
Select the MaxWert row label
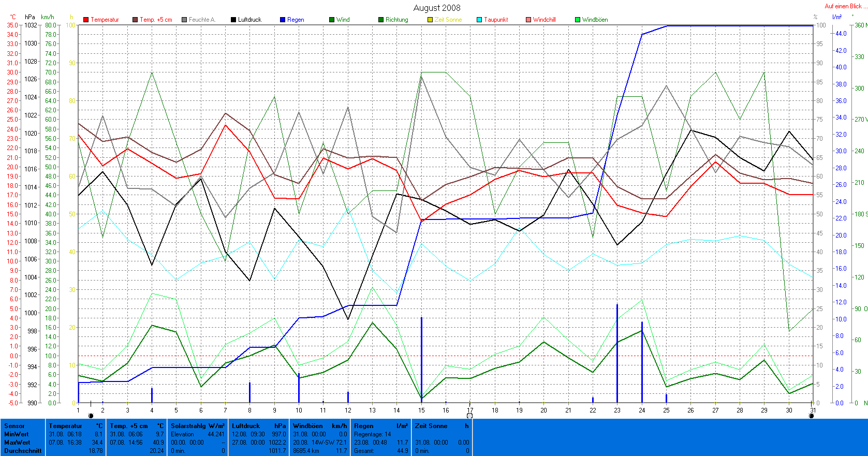(17, 443)
